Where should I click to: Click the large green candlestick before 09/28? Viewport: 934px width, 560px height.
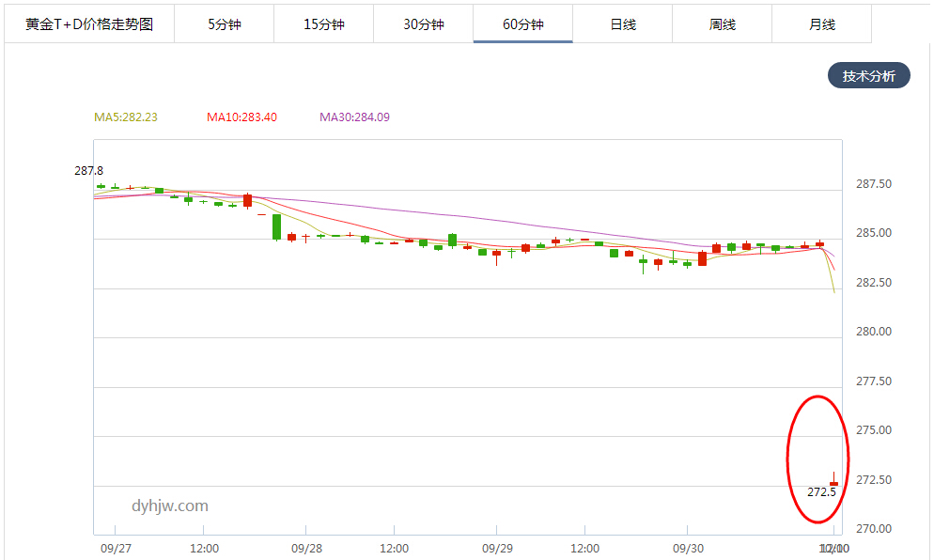(276, 227)
